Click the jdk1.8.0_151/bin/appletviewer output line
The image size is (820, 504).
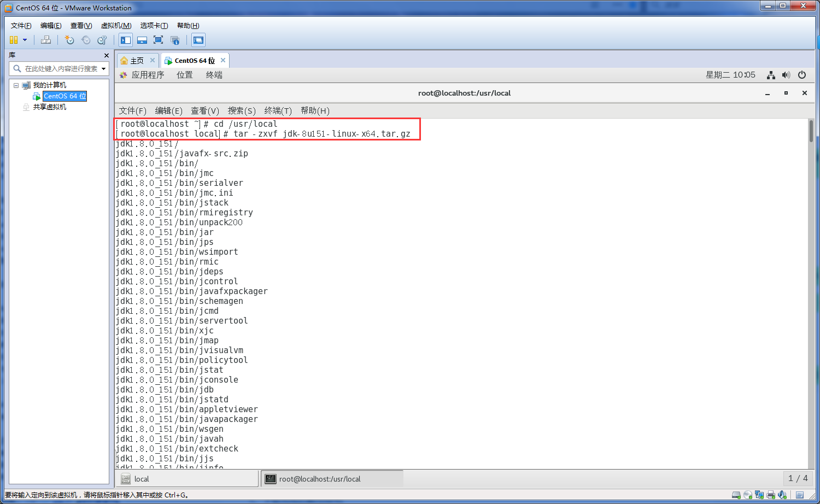click(187, 409)
